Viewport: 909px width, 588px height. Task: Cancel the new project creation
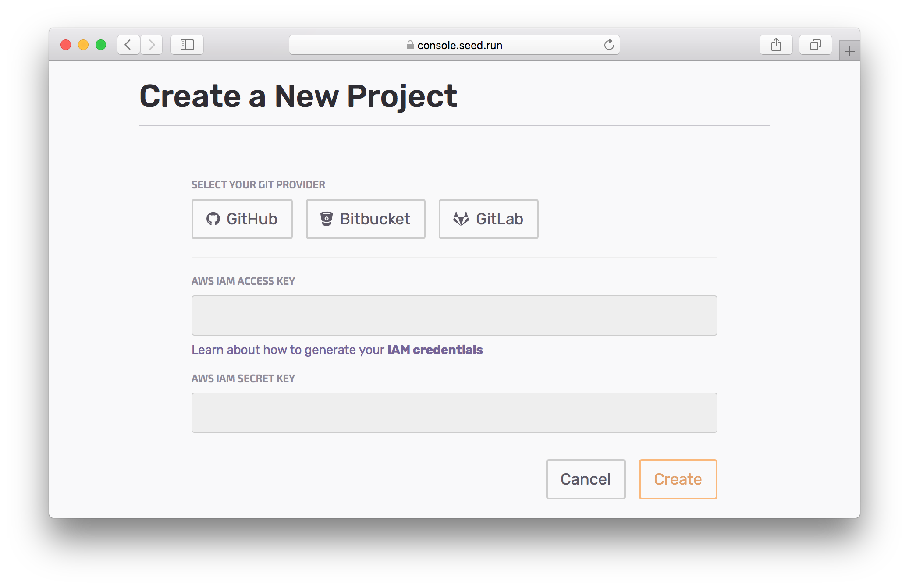click(586, 479)
